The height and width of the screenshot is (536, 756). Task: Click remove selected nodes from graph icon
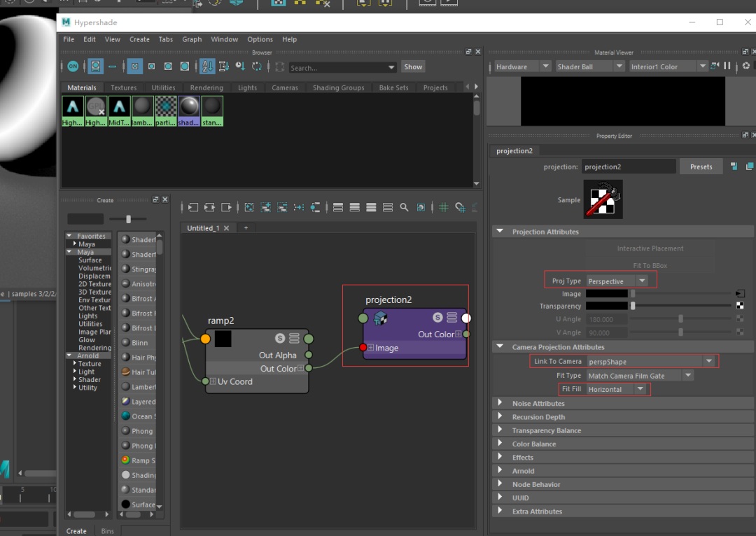pyautogui.click(x=282, y=207)
